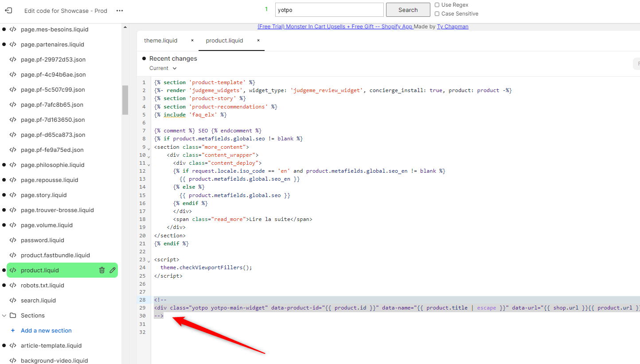Click code icon beside page.pf-d65ca873.json

point(13,135)
